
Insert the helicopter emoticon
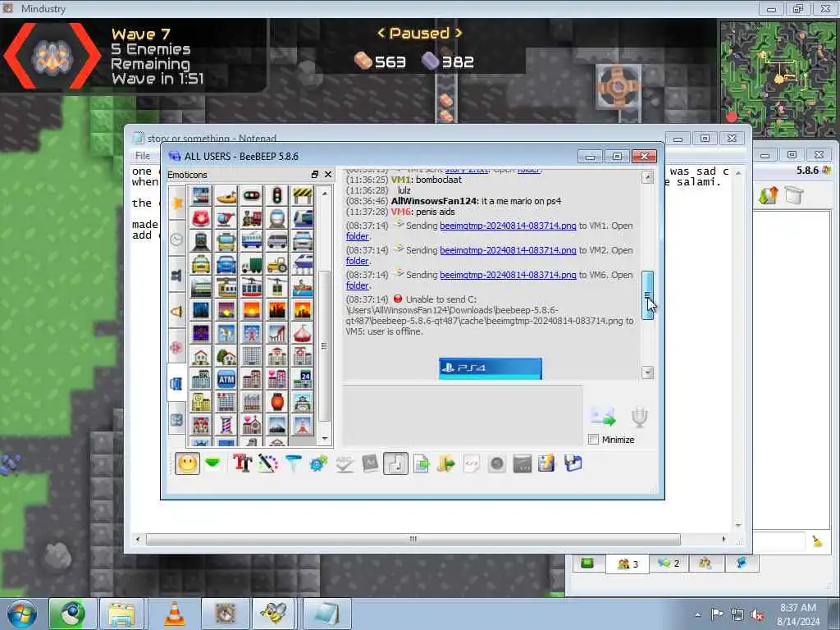[226, 218]
